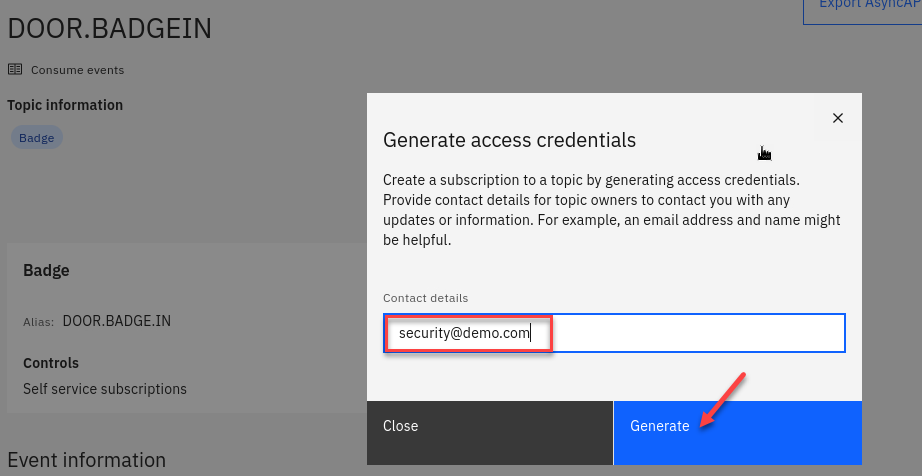The image size is (922, 476).
Task: Select the DOOR.BADGE.IN alias value
Action: coord(117,322)
